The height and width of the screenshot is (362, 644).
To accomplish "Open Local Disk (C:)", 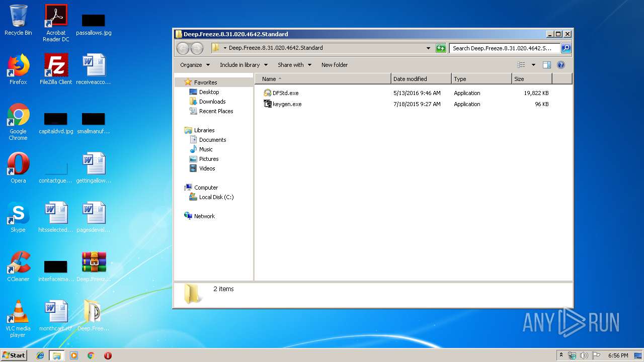I will tap(216, 197).
